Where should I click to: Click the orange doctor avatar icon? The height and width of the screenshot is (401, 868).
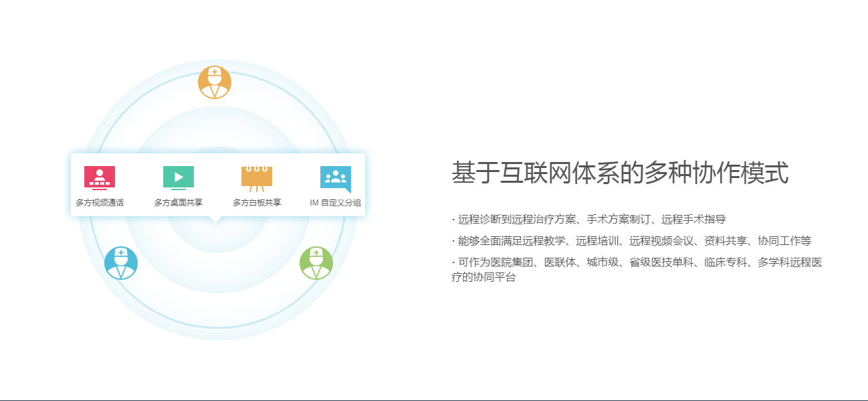[215, 82]
